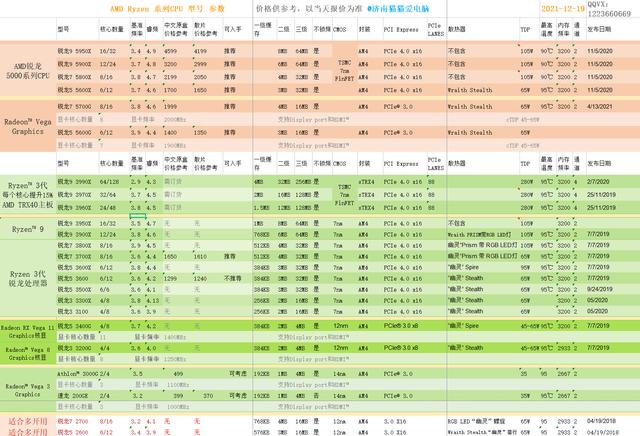The image size is (640, 436).
Task: Click the model cell '锐龙9 5900X'
Action: pos(74,64)
